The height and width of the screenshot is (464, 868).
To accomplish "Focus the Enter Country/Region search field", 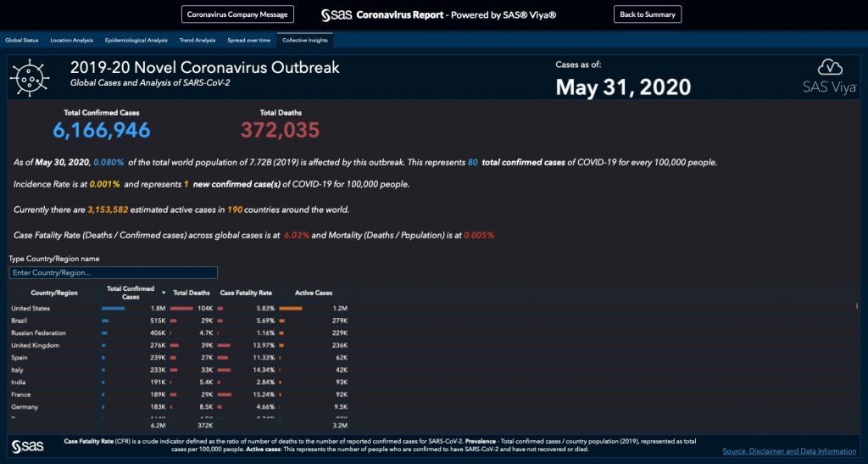I will click(114, 272).
